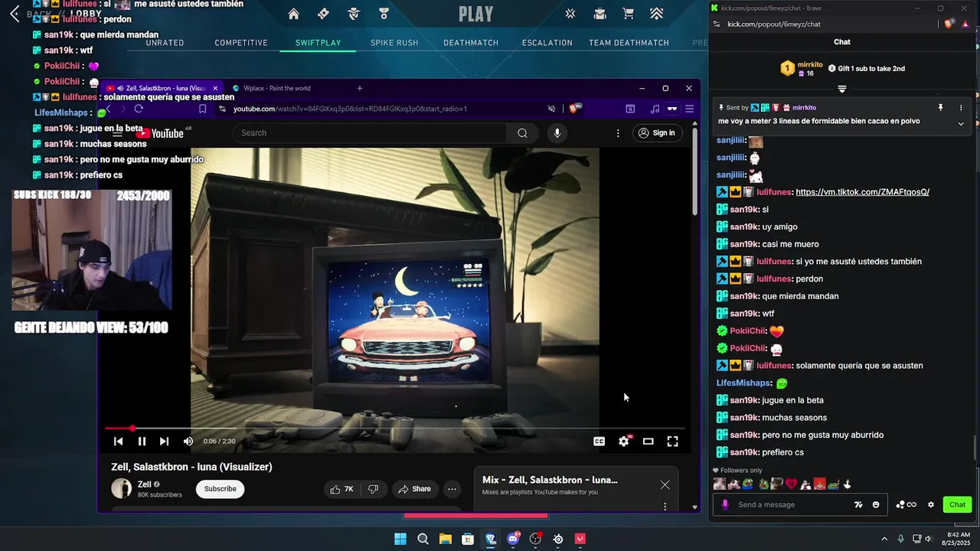The width and height of the screenshot is (980, 551).
Task: Open more actions ellipsis under video
Action: 452,489
